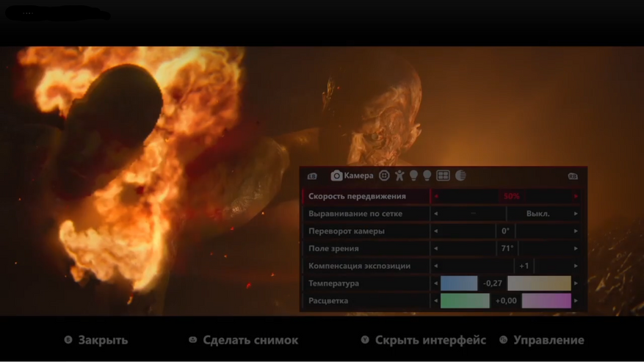Viewport: 644px width, 362px height.
Task: Increase Температура with right arrow
Action: pyautogui.click(x=576, y=283)
